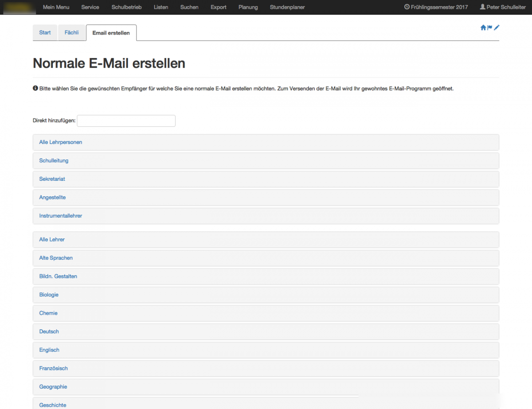Switch to the Fächli tab
The width and height of the screenshot is (532, 409).
[x=71, y=33]
